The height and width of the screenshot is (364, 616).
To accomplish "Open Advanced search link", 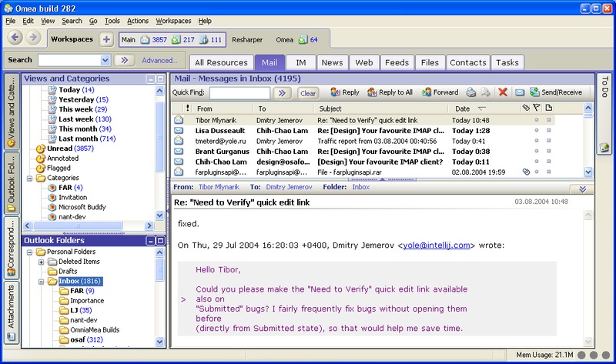I will point(159,60).
